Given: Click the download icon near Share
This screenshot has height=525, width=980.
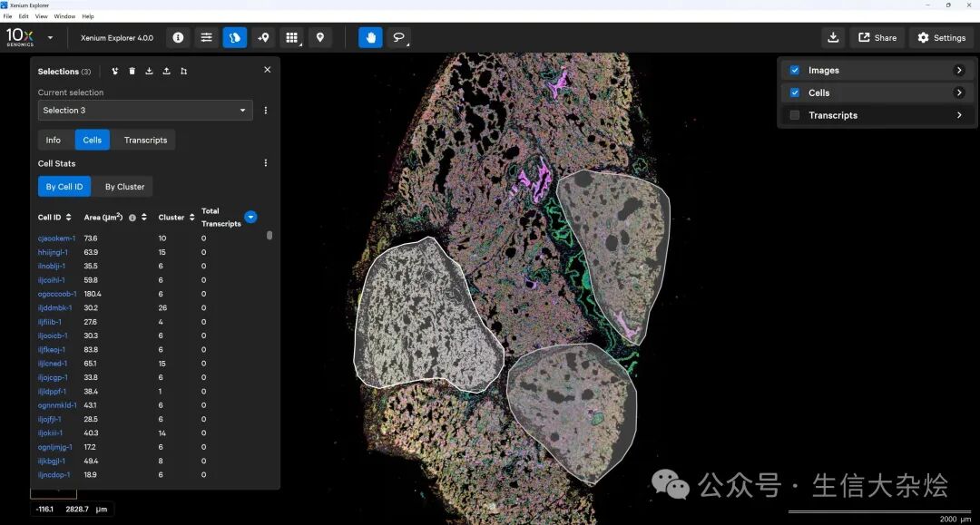Looking at the screenshot, I should 833,37.
